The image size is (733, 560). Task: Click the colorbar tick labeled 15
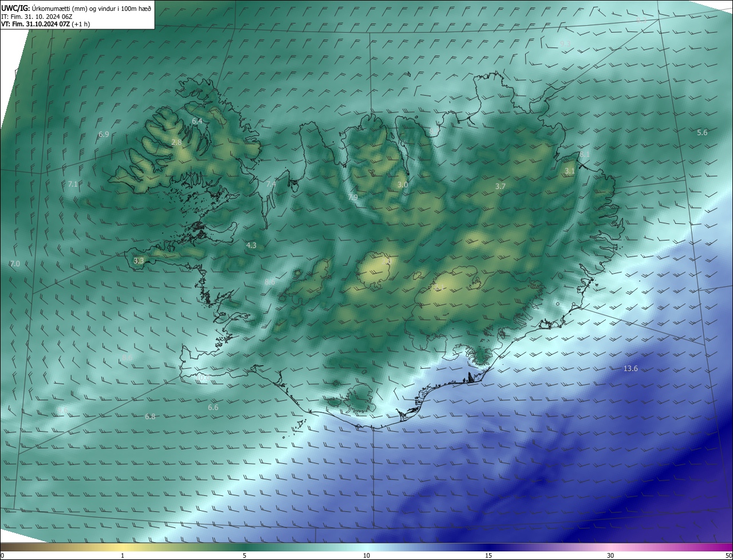coord(488,555)
